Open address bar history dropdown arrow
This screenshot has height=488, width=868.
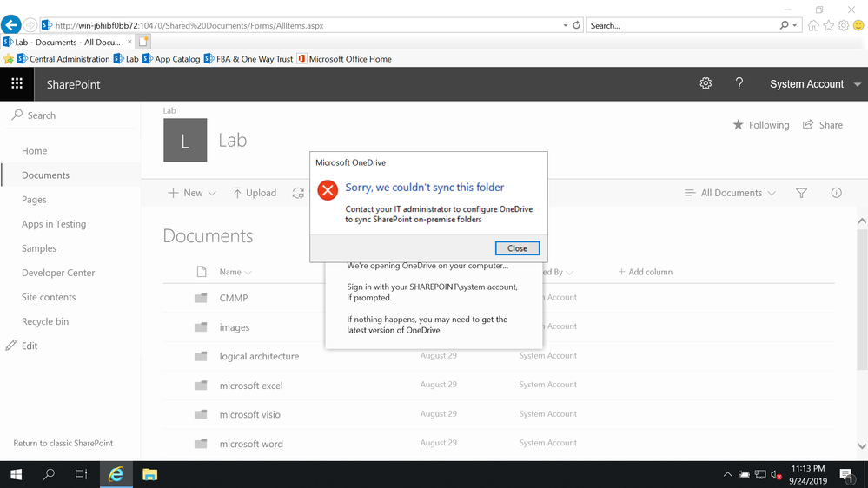pos(565,25)
